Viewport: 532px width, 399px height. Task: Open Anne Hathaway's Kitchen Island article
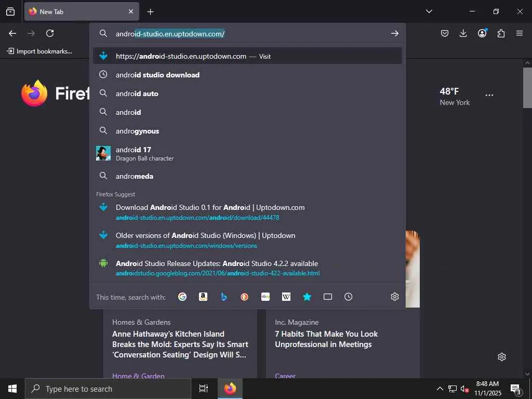[x=180, y=344]
